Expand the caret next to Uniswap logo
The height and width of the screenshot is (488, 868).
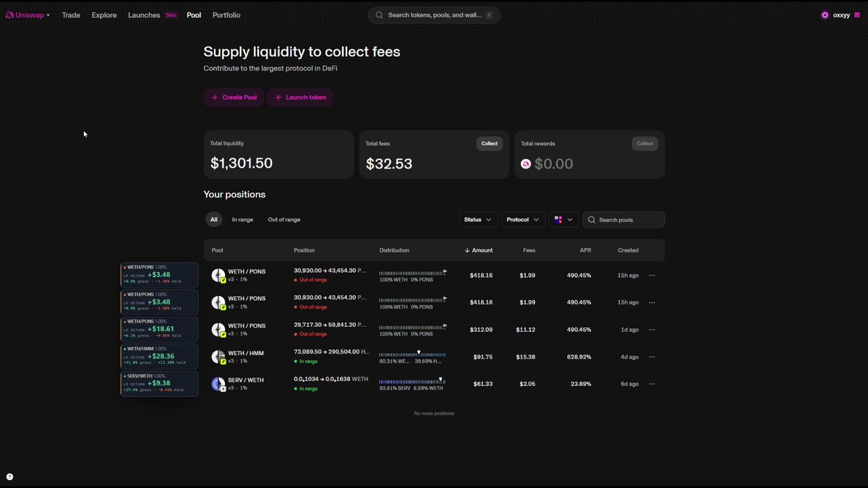[48, 15]
